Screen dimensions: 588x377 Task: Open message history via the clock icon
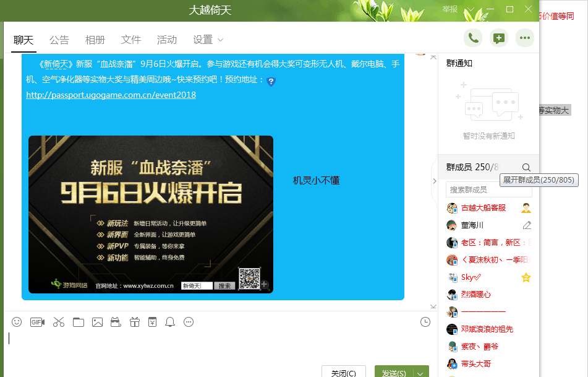point(424,321)
